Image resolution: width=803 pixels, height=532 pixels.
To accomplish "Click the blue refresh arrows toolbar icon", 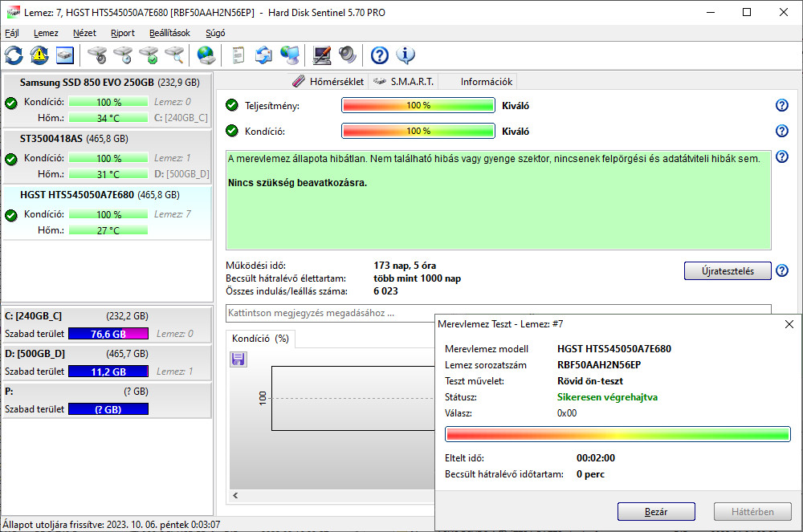I will [x=14, y=55].
